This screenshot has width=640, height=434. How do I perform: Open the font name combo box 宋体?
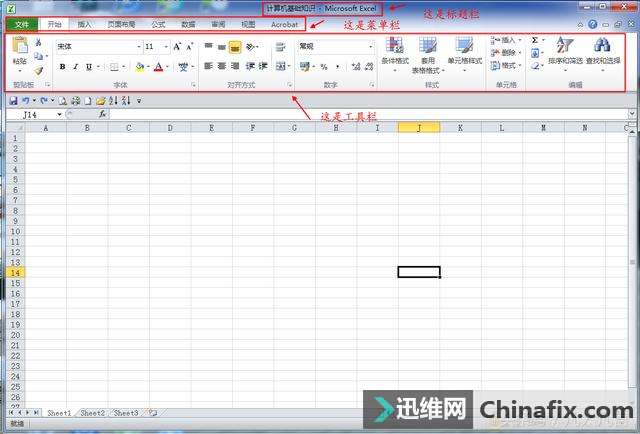point(99,47)
